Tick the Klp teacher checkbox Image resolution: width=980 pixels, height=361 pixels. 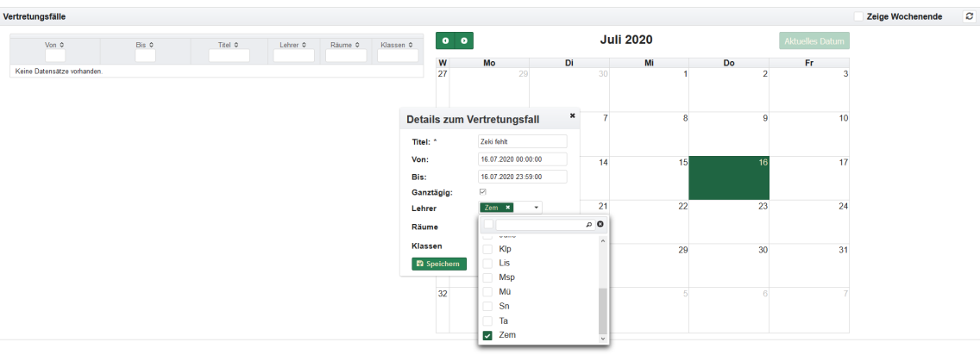tap(487, 248)
